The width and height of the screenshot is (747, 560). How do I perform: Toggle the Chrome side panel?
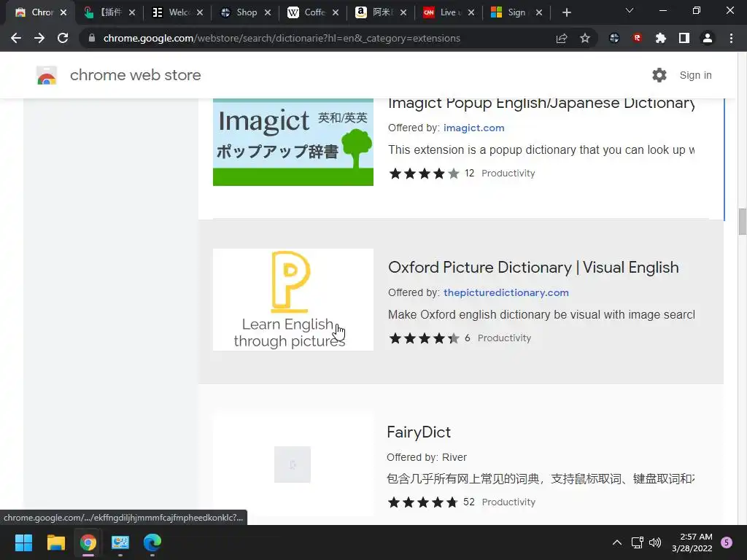[x=684, y=38]
